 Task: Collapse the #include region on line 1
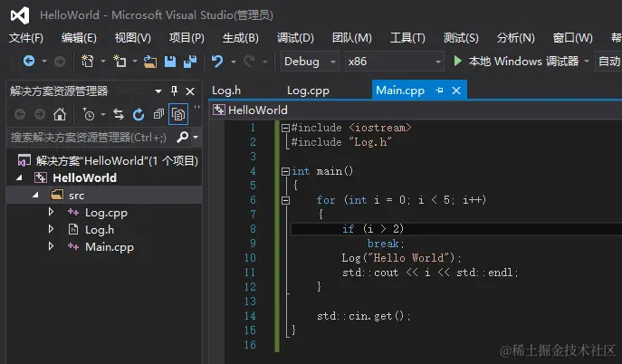click(x=285, y=128)
